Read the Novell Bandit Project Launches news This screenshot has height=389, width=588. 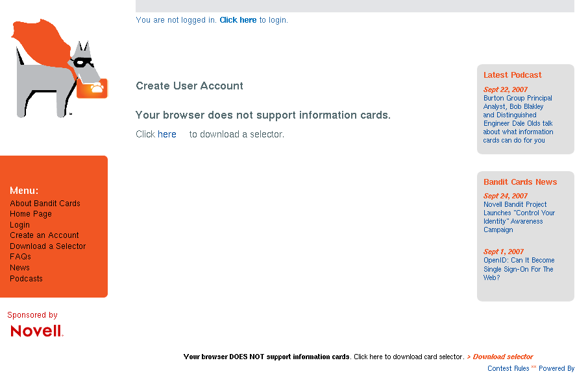pyautogui.click(x=519, y=217)
